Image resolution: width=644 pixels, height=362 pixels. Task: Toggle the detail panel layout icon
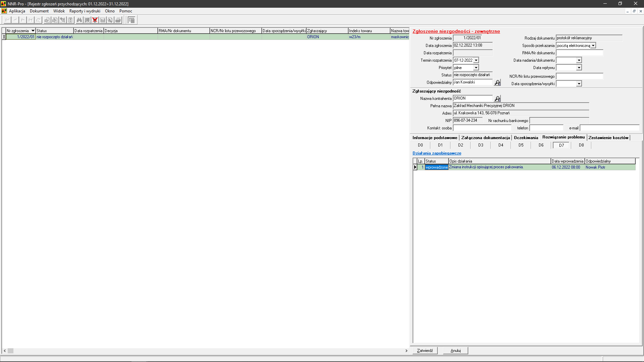pyautogui.click(x=131, y=20)
